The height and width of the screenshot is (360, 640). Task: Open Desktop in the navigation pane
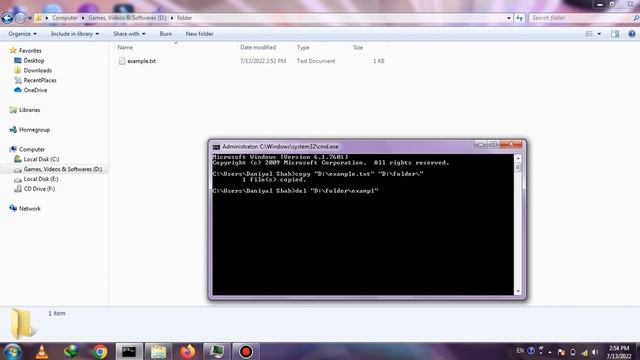(33, 60)
